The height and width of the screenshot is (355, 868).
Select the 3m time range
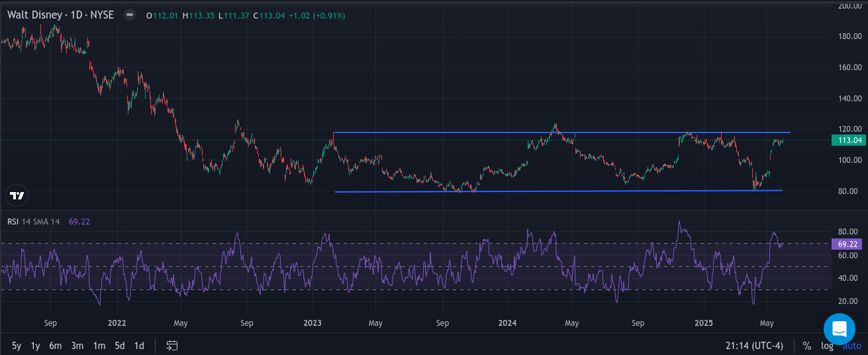[77, 346]
